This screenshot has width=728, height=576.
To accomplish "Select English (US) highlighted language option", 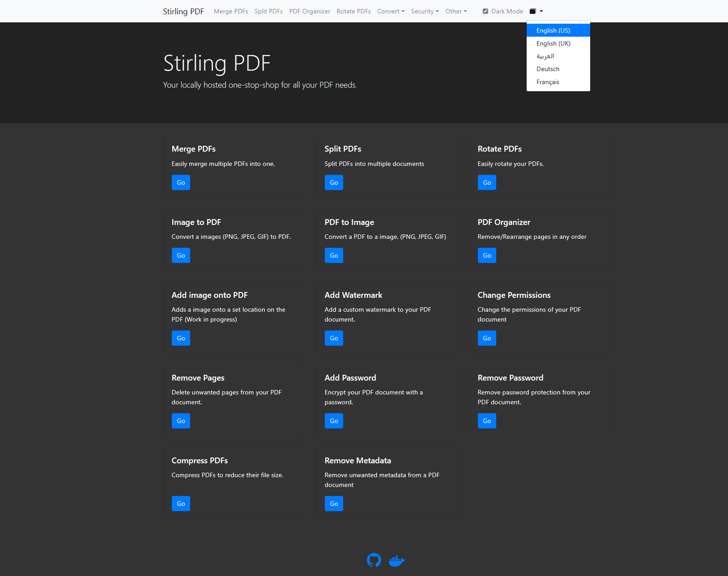I will pos(553,30).
